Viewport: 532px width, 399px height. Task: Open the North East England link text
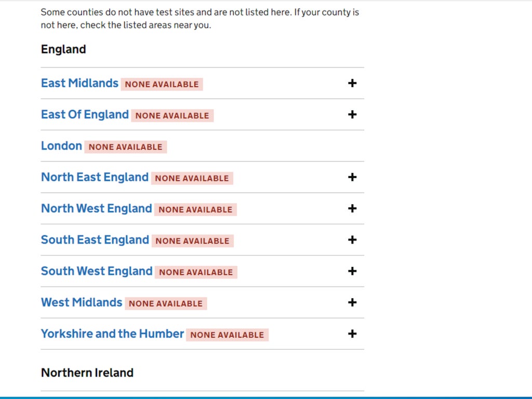pos(95,177)
